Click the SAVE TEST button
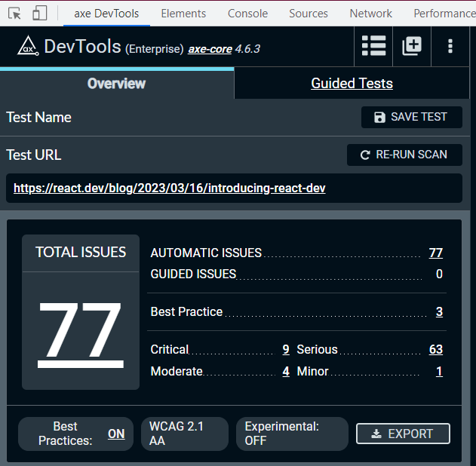This screenshot has height=466, width=476. pyautogui.click(x=412, y=117)
